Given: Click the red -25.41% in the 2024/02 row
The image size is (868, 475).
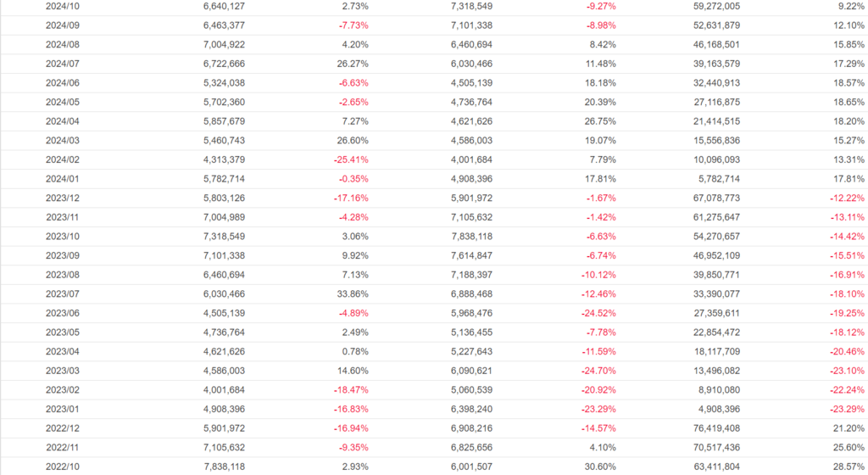Looking at the screenshot, I should [x=351, y=159].
